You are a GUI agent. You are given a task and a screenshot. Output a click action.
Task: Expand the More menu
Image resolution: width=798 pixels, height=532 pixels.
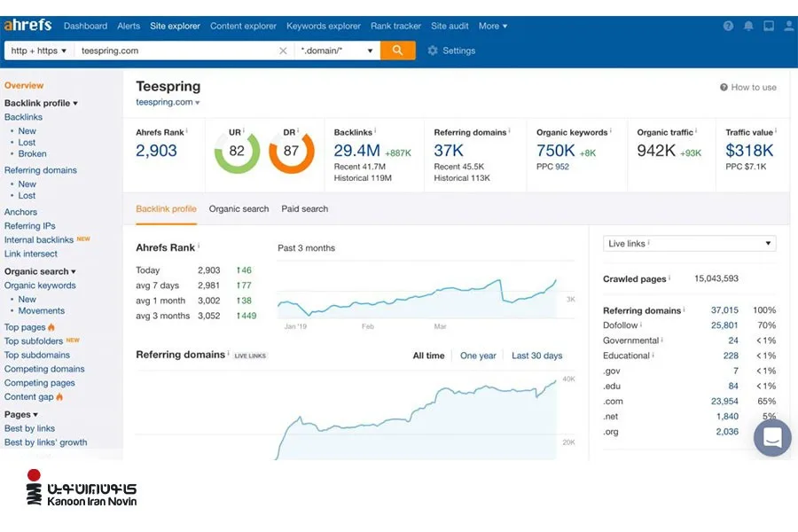(493, 26)
